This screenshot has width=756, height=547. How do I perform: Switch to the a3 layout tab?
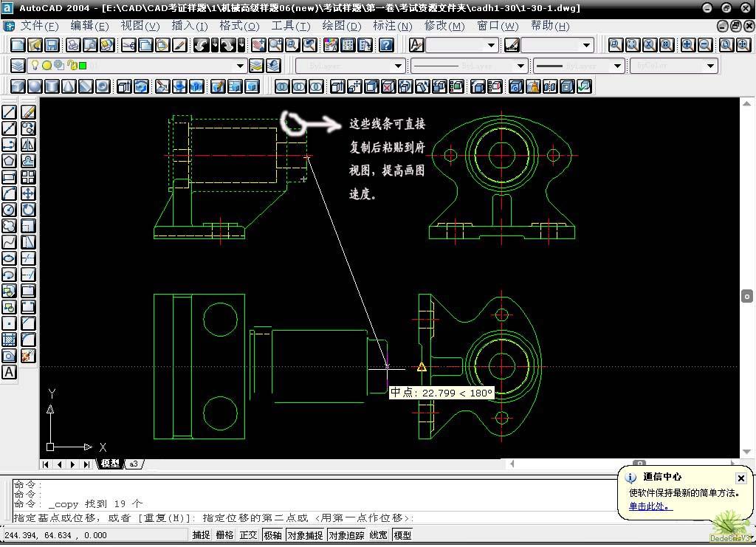134,464
